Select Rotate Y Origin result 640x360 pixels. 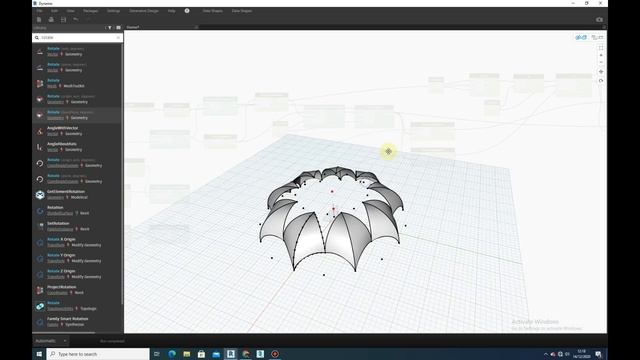pyautogui.click(x=78, y=258)
